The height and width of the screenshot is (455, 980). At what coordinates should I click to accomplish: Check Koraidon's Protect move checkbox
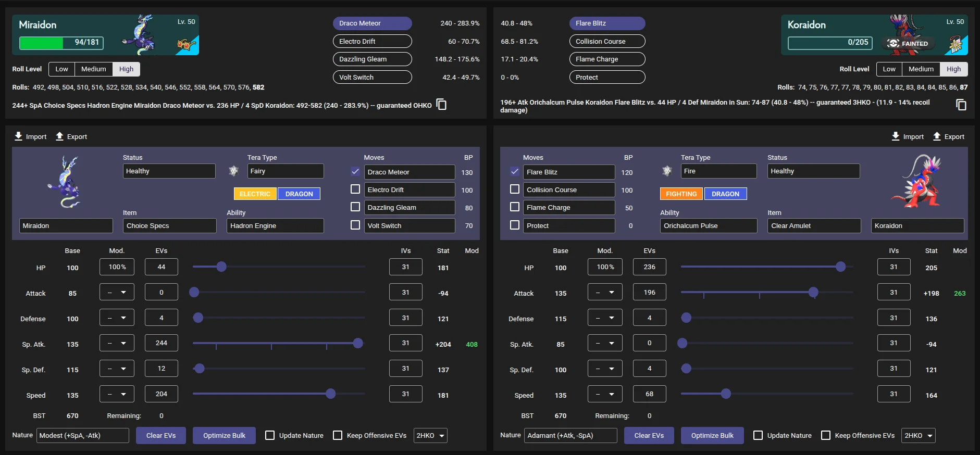[x=515, y=225]
